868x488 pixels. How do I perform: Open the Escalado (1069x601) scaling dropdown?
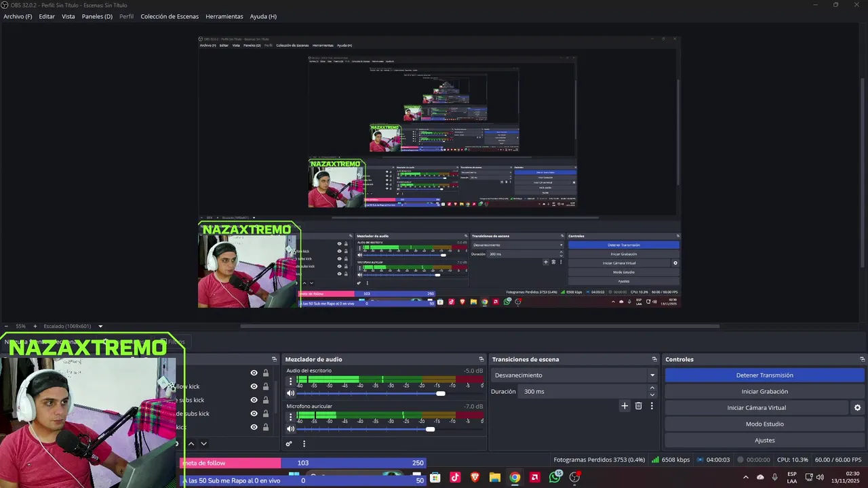(x=73, y=326)
